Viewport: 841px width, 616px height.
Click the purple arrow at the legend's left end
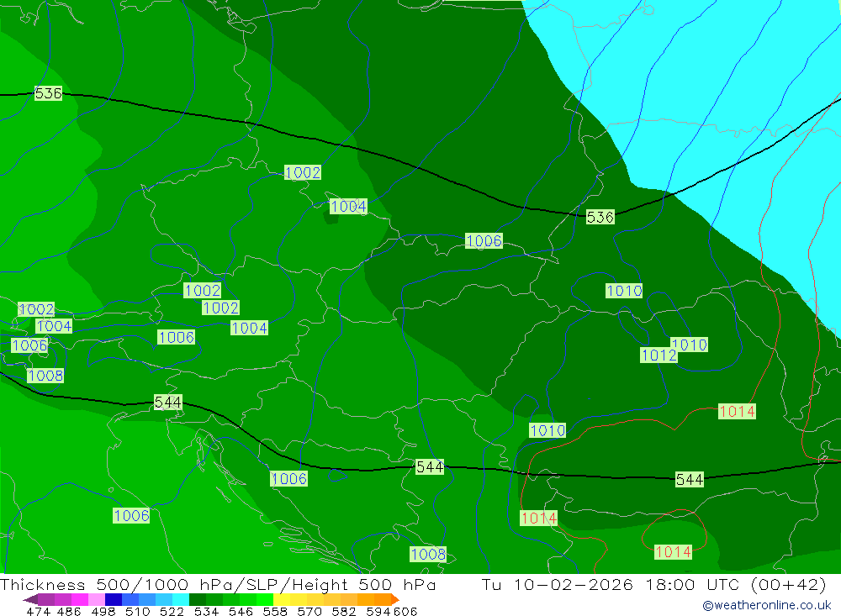30,599
